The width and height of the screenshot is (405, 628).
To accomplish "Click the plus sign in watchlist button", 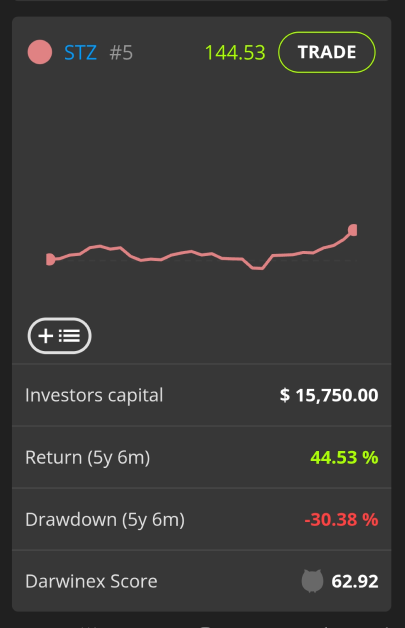I will coord(46,336).
